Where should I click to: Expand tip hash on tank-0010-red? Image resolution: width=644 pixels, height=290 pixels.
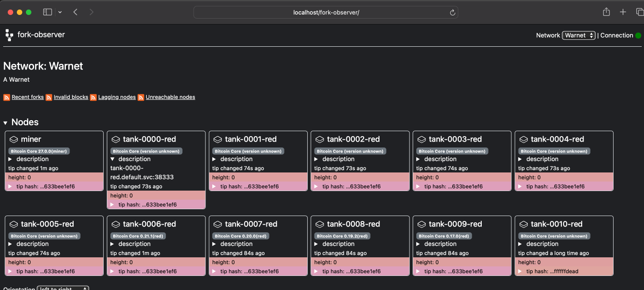[521, 271]
